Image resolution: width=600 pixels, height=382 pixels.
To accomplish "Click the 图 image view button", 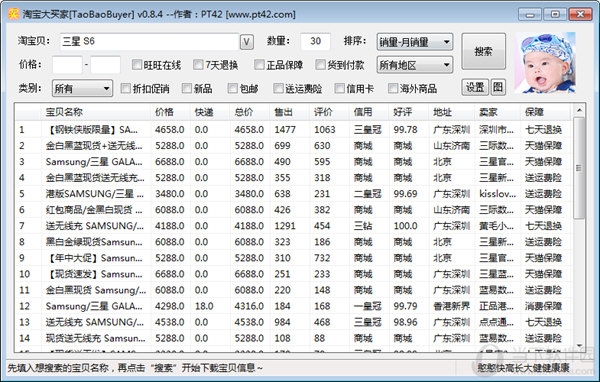I will (x=497, y=88).
